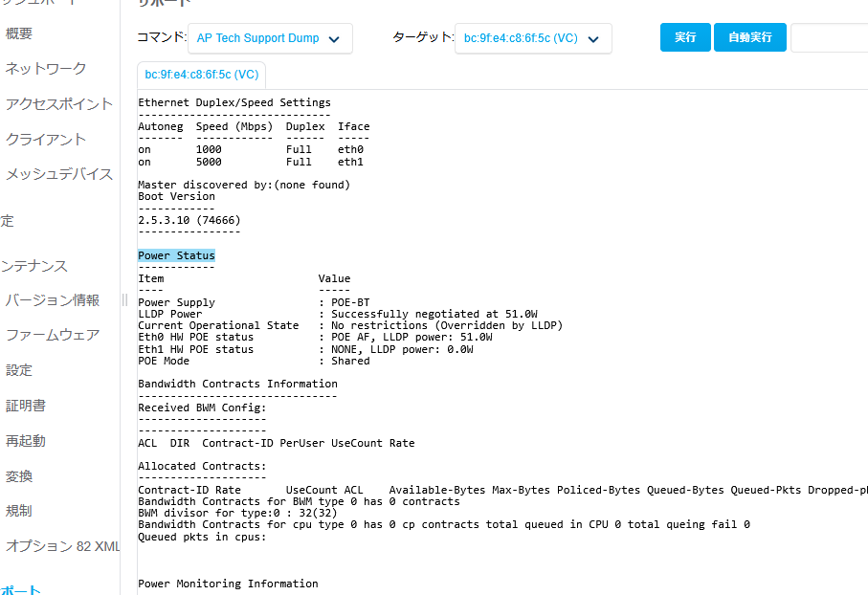Open ネットワーク in the sidebar
The height and width of the screenshot is (595, 868).
(45, 69)
